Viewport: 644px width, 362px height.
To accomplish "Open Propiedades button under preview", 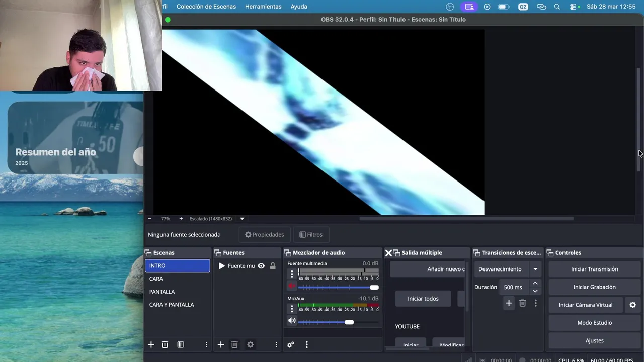I will click(x=264, y=235).
